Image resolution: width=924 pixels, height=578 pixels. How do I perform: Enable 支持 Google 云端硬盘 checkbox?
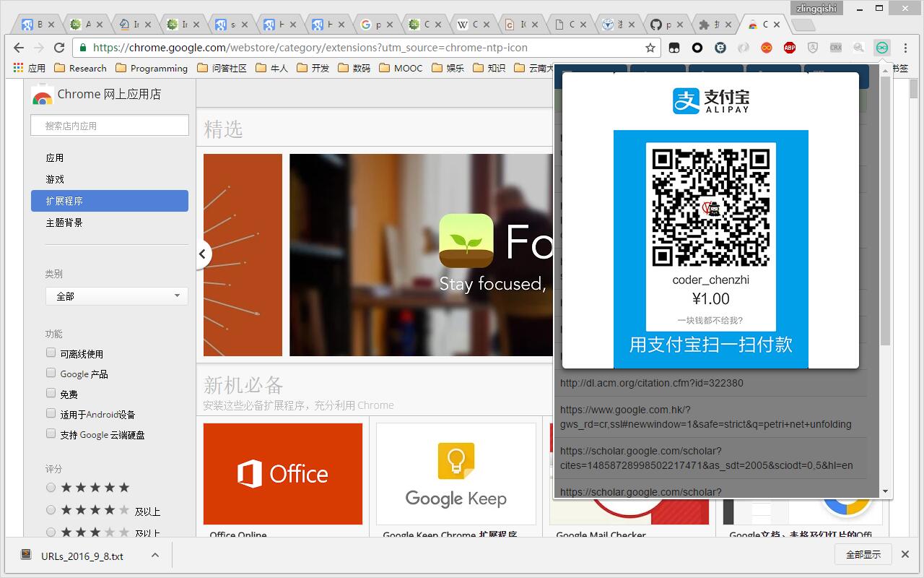[51, 433]
